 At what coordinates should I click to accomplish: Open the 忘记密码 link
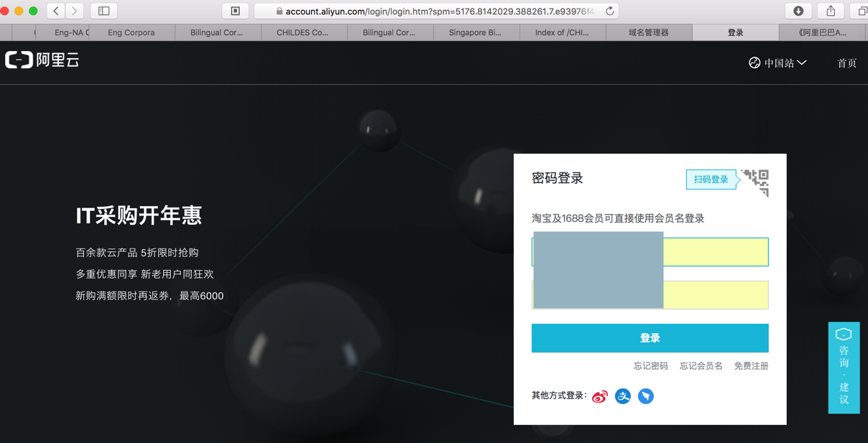tap(650, 366)
